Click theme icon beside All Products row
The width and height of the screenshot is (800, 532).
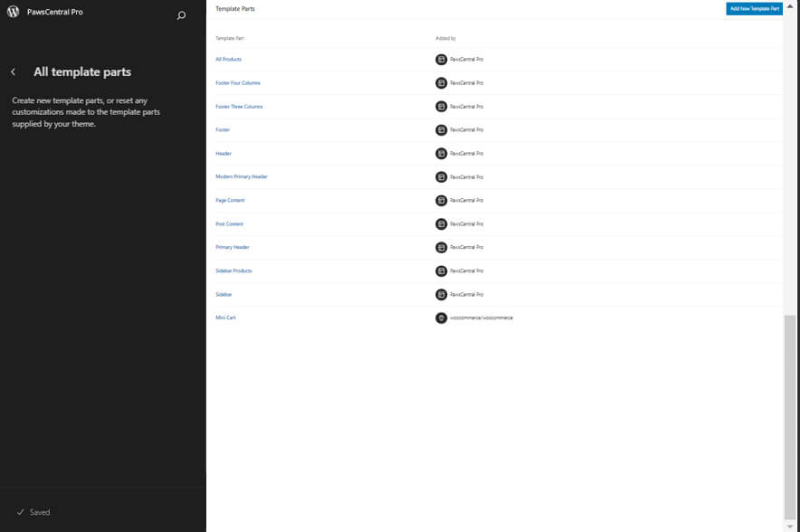click(x=442, y=60)
